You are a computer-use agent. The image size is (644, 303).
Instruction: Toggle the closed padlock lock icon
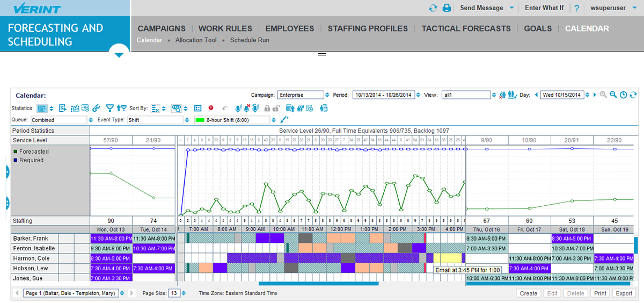(x=267, y=108)
